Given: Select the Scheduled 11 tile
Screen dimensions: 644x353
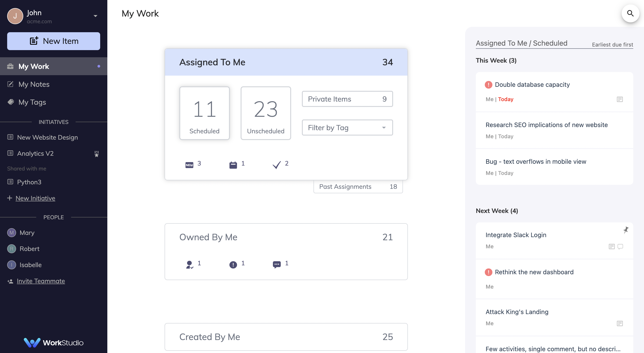Looking at the screenshot, I should coord(204,113).
